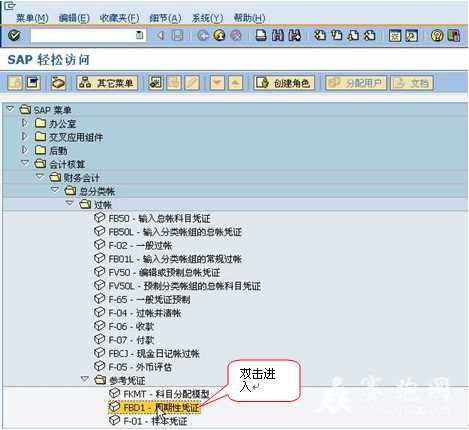Click the Find Next binoculars icon

[294, 35]
